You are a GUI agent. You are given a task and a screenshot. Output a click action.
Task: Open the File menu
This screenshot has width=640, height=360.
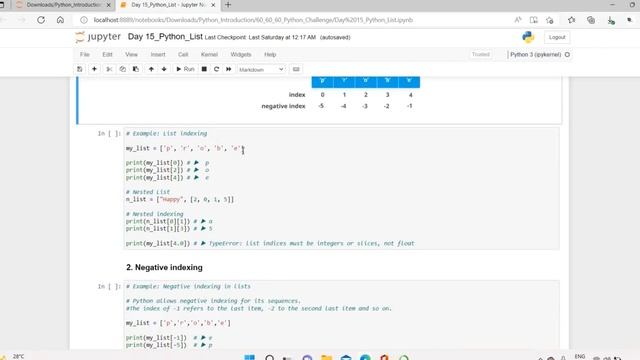[84, 55]
